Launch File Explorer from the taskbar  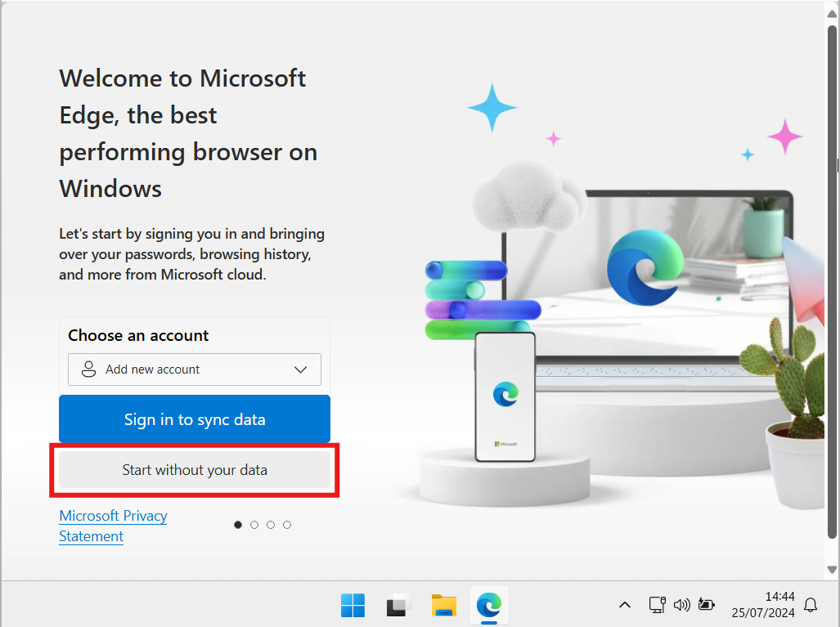pos(443,605)
